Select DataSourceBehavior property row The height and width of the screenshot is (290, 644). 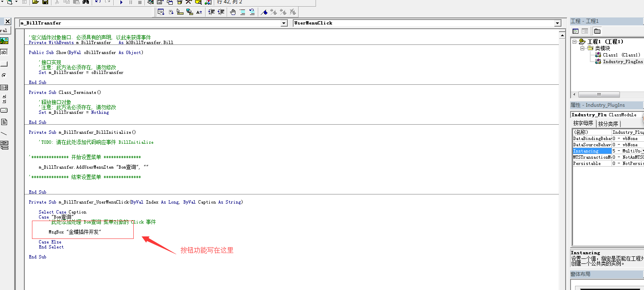(x=607, y=145)
